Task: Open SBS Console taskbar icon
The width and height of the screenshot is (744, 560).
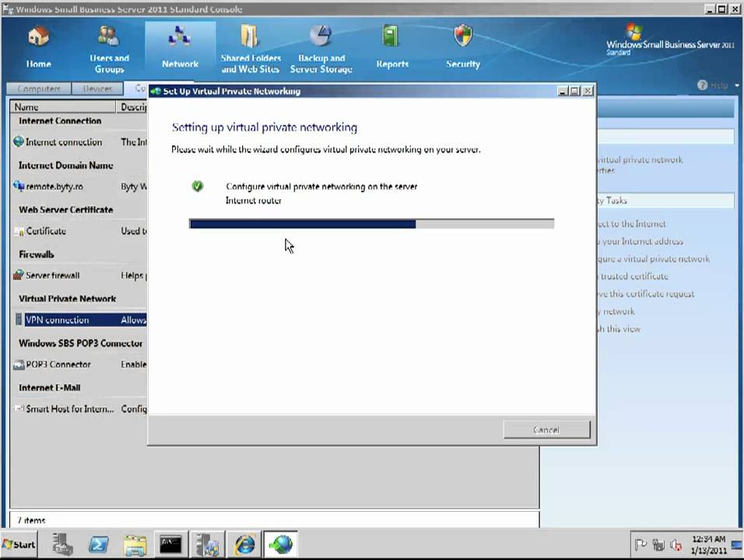Action: (207, 544)
